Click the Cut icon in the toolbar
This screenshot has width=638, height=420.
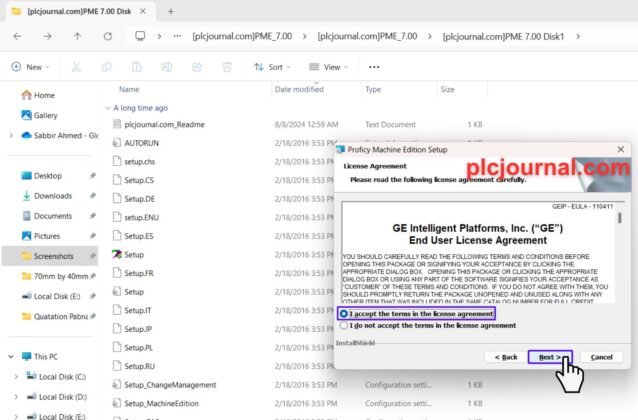pos(76,67)
